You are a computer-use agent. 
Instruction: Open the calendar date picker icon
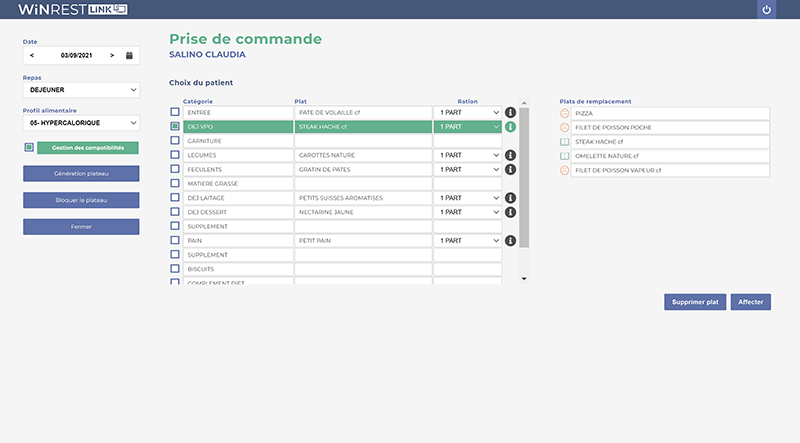pos(129,56)
